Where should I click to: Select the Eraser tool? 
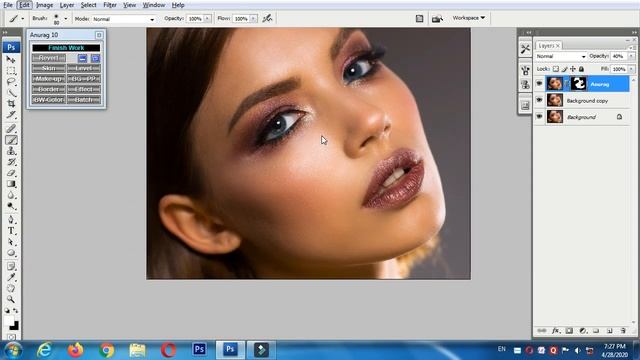coord(11,173)
